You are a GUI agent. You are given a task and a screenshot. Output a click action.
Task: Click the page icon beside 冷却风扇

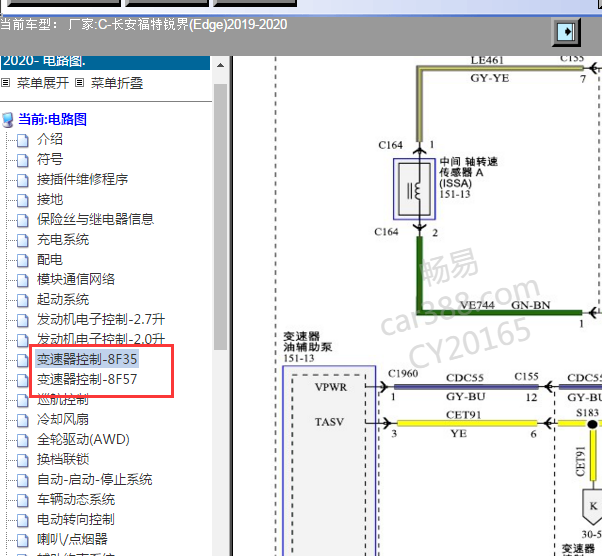[23, 420]
